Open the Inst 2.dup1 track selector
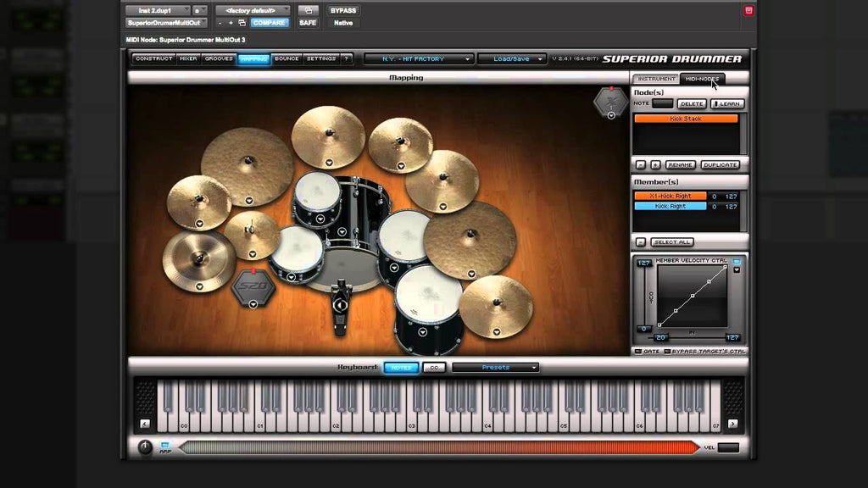The image size is (868, 488). (x=158, y=10)
